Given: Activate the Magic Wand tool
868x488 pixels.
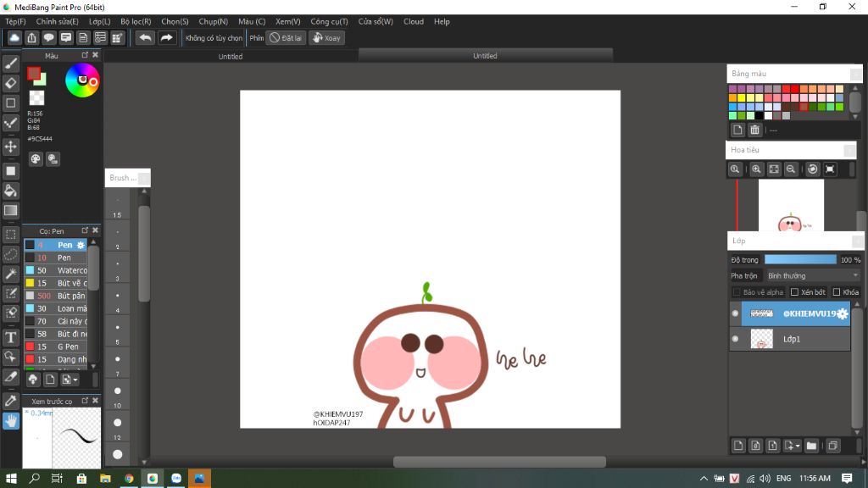Looking at the screenshot, I should pos(10,274).
